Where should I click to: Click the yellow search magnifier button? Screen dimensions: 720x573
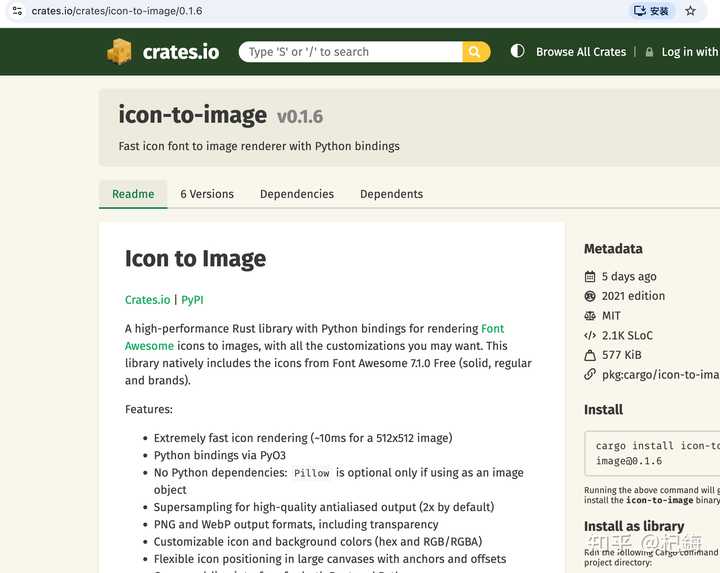coord(476,52)
